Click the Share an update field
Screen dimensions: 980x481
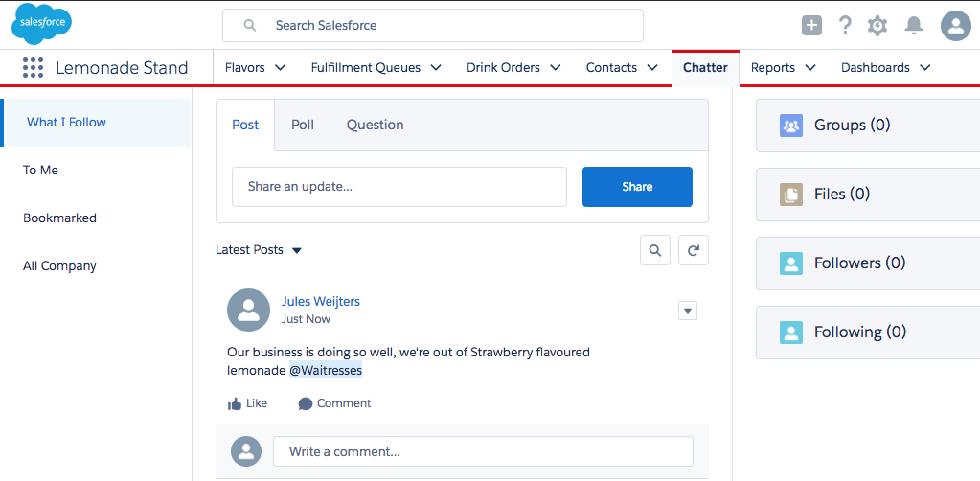coord(399,187)
